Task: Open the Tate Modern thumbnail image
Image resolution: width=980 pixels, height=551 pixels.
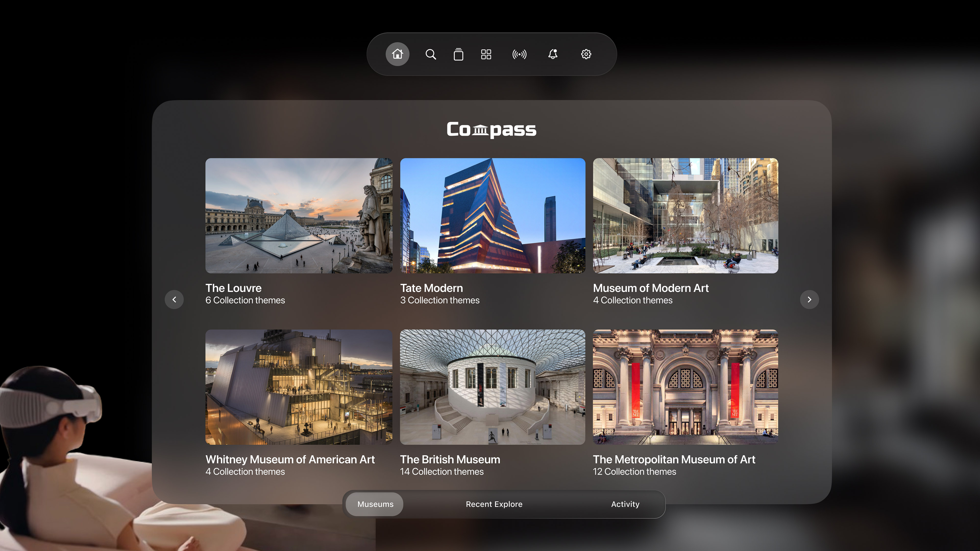Action: click(x=493, y=216)
